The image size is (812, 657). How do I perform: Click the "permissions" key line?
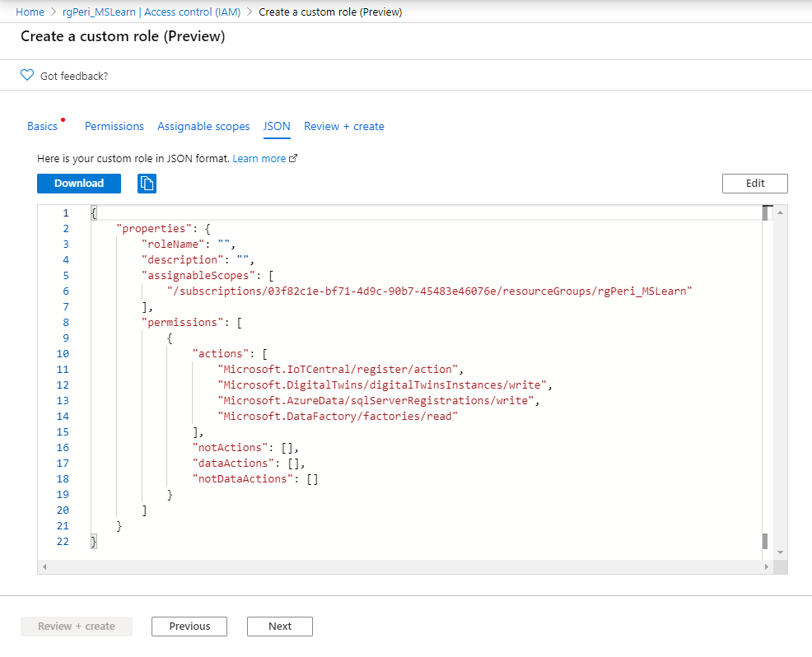pyautogui.click(x=192, y=323)
